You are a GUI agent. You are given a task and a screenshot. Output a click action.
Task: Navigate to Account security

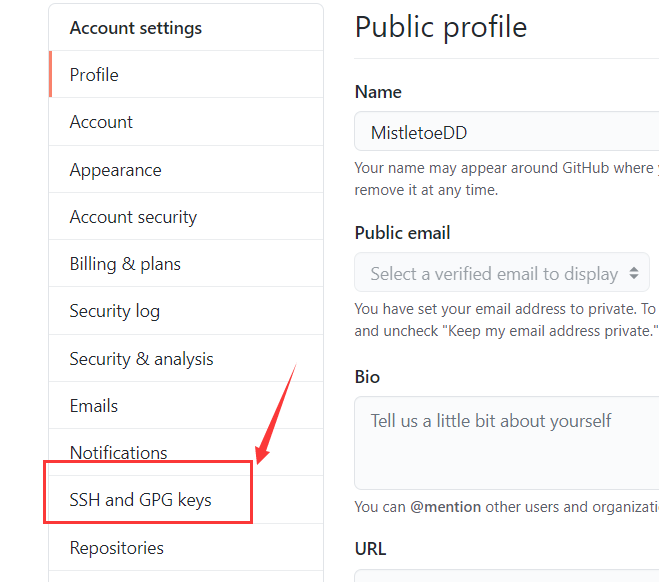point(133,217)
